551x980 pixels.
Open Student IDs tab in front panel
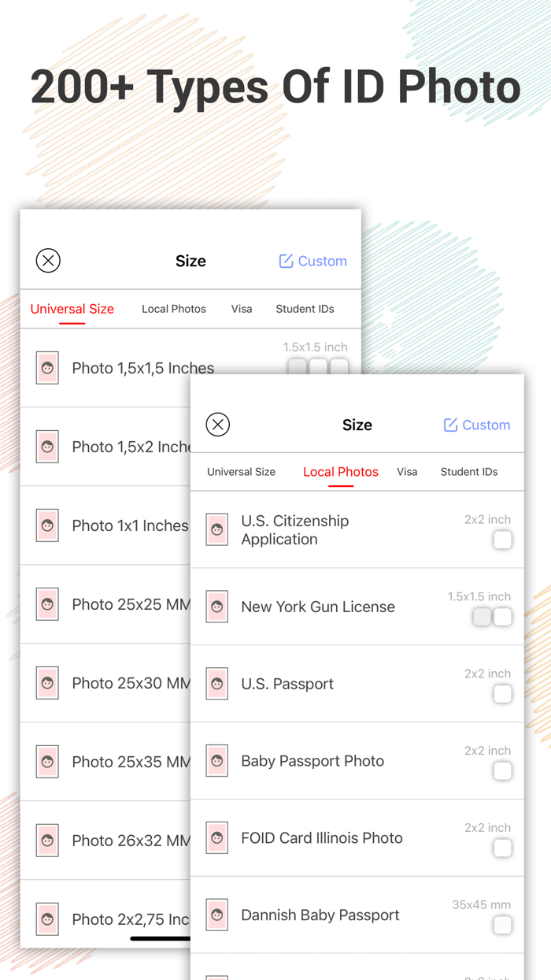[x=469, y=472]
